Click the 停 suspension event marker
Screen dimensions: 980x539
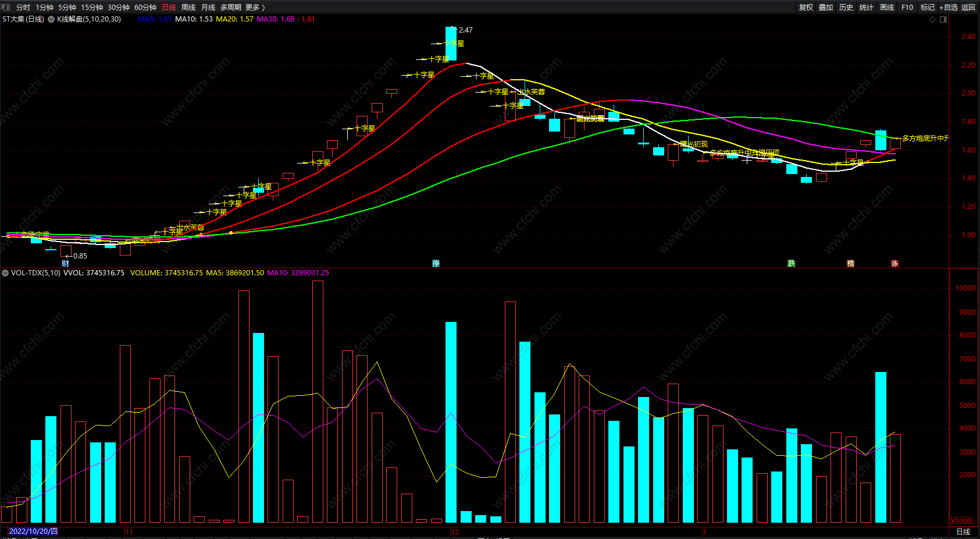click(436, 264)
